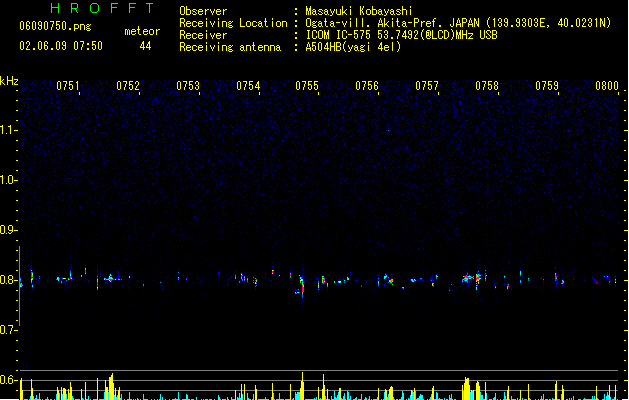
Task: Click the 0758 time marker
Action: 487,86
